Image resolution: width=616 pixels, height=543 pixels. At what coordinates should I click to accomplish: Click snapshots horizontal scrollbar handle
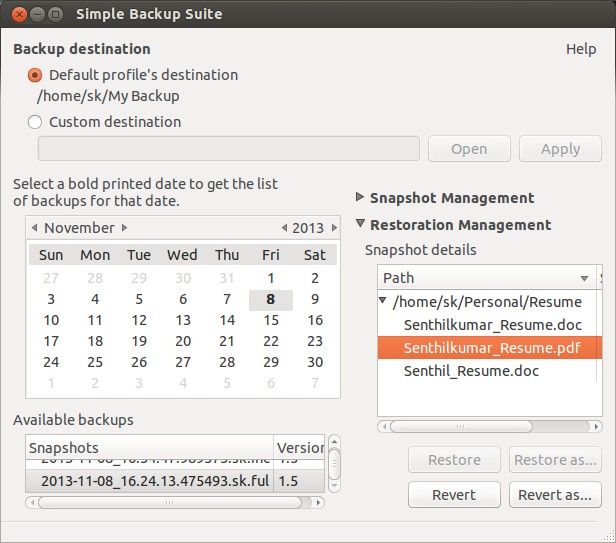(170, 503)
